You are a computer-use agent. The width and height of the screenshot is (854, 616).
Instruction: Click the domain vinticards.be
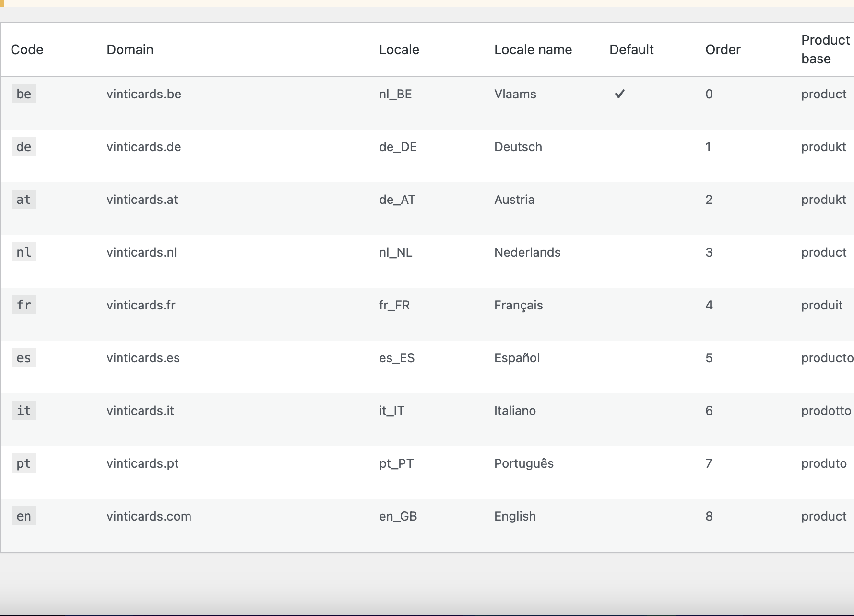click(x=144, y=94)
